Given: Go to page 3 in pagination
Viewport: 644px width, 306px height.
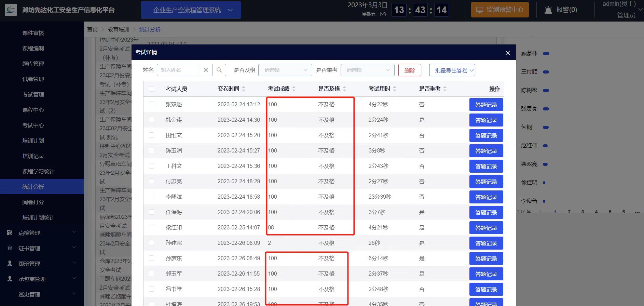Looking at the screenshot, I should [583, 212].
